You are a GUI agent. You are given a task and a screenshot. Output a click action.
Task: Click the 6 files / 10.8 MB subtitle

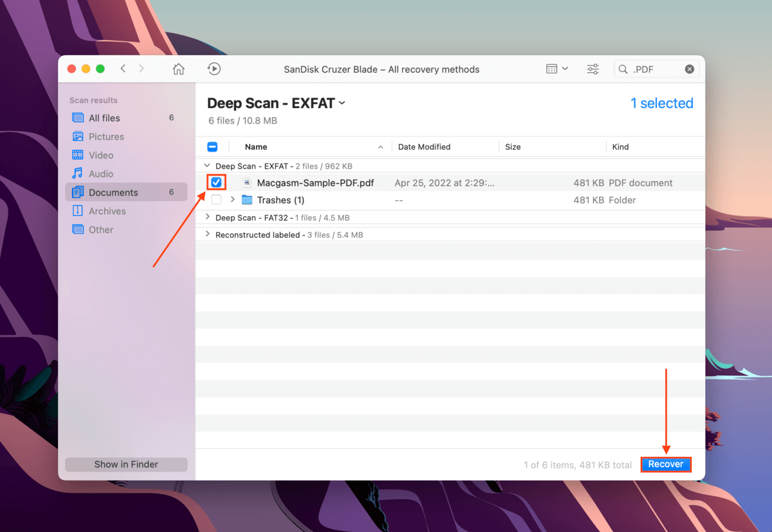243,120
